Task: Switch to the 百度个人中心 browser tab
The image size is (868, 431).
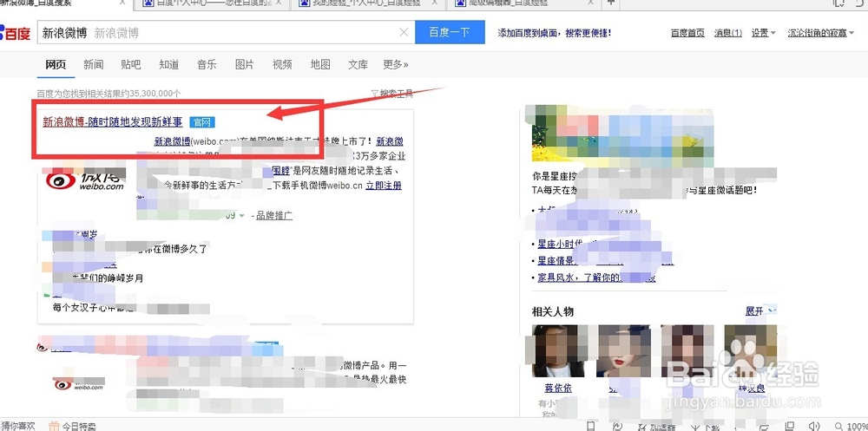Action: point(212,3)
